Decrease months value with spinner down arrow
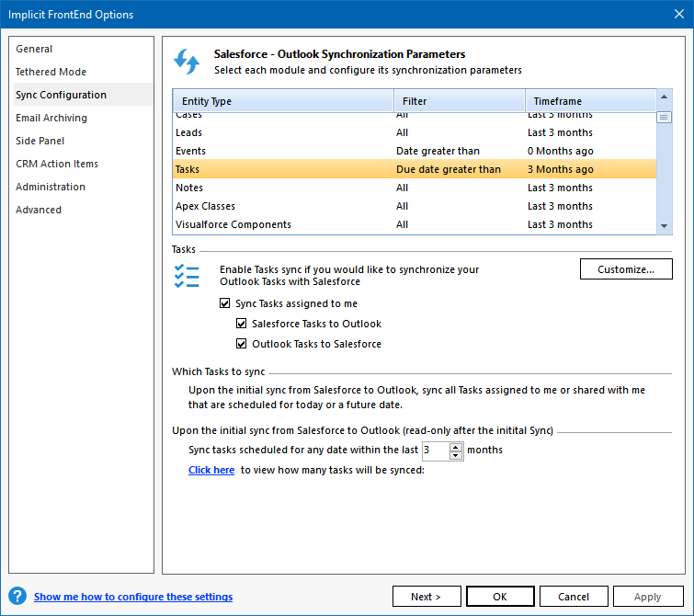This screenshot has height=616, width=694. pos(455,455)
